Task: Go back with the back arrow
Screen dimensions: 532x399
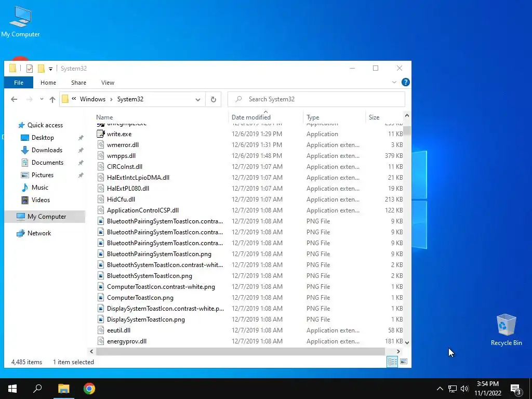Action: 14,99
